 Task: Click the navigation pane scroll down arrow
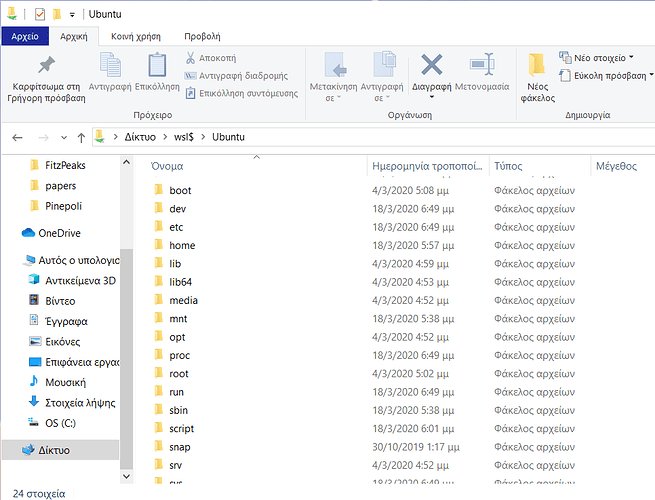127,476
